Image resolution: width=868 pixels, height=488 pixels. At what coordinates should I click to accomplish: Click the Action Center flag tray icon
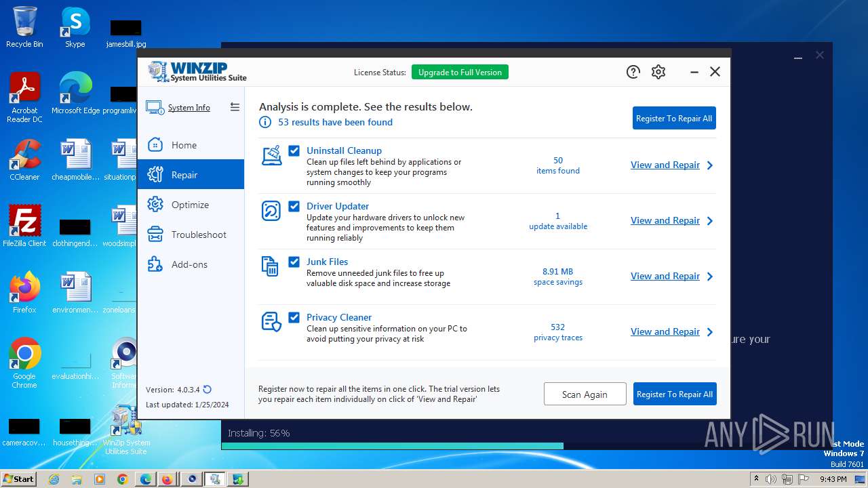(x=804, y=479)
